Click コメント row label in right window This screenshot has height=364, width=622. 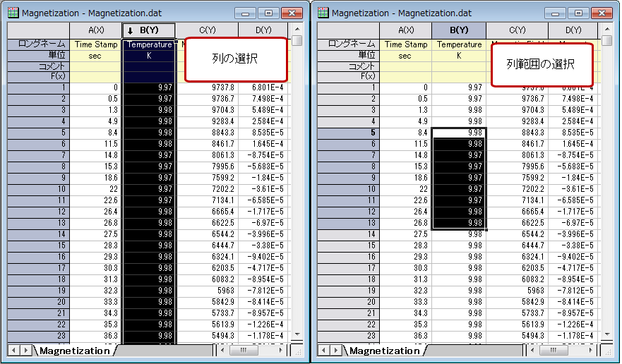point(348,66)
